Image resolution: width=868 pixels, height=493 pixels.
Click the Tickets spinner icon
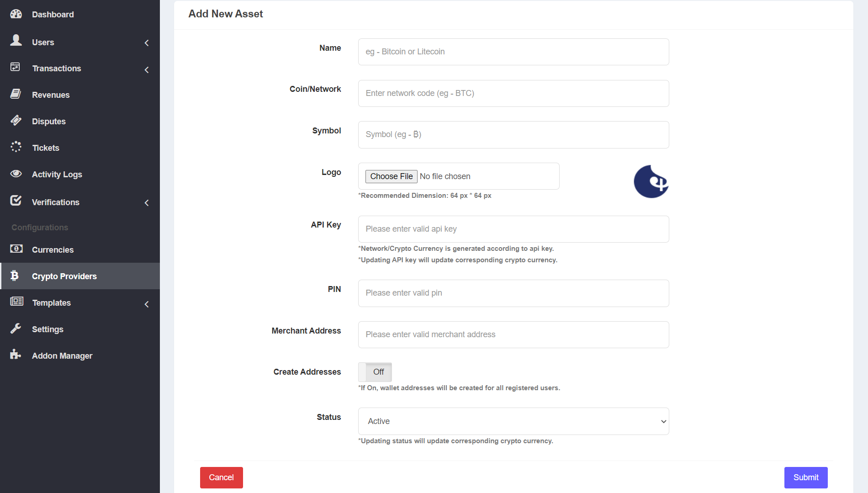(x=16, y=147)
